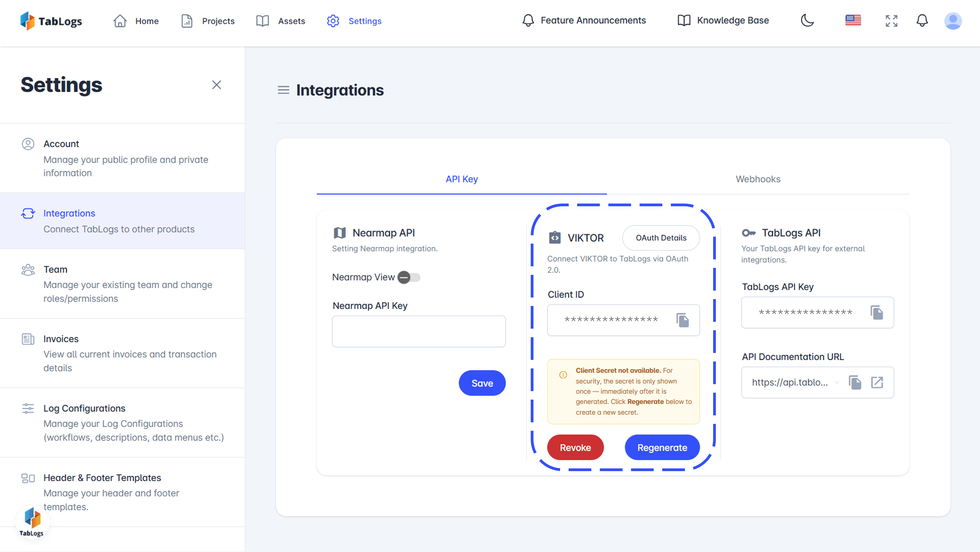The image size is (980, 552).
Task: Open VIKTOR OAuth Details
Action: point(661,238)
